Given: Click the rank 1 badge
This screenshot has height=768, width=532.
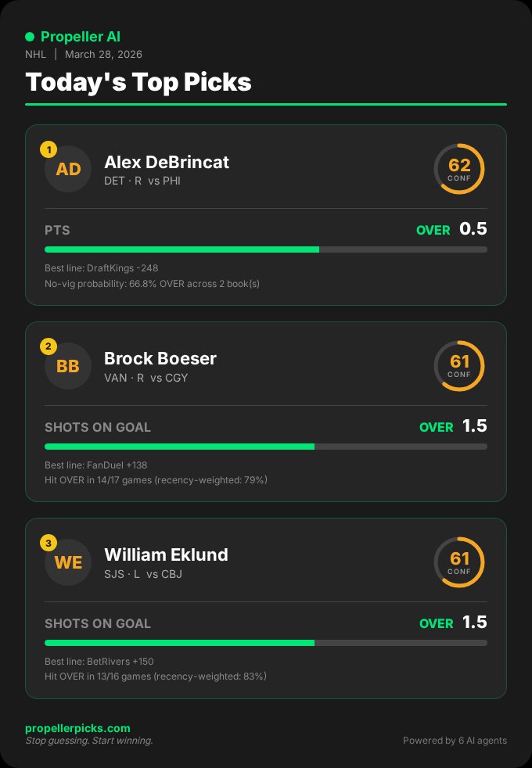Looking at the screenshot, I should pyautogui.click(x=49, y=149).
